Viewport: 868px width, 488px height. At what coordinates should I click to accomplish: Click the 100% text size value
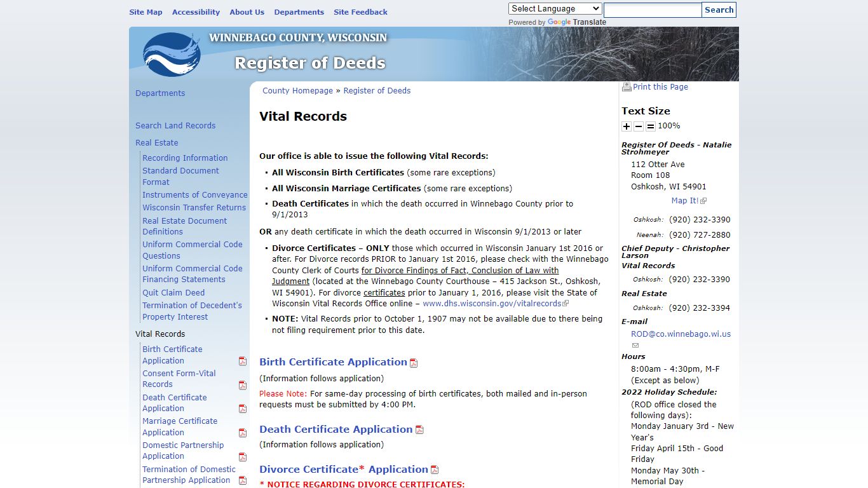click(x=669, y=126)
